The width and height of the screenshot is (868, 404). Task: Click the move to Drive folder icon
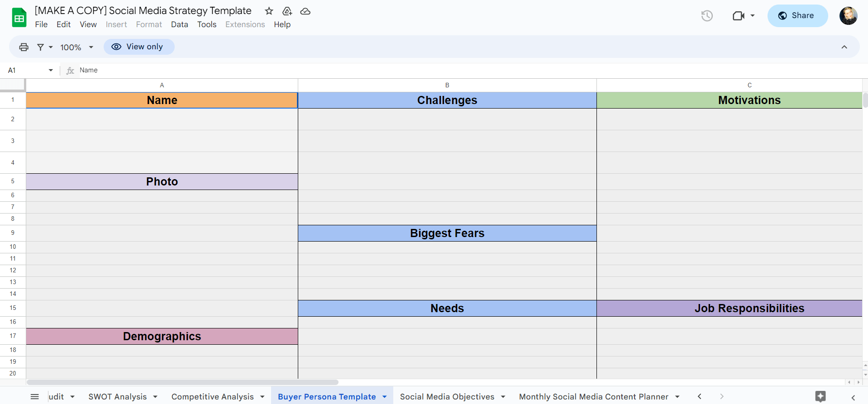coord(287,11)
